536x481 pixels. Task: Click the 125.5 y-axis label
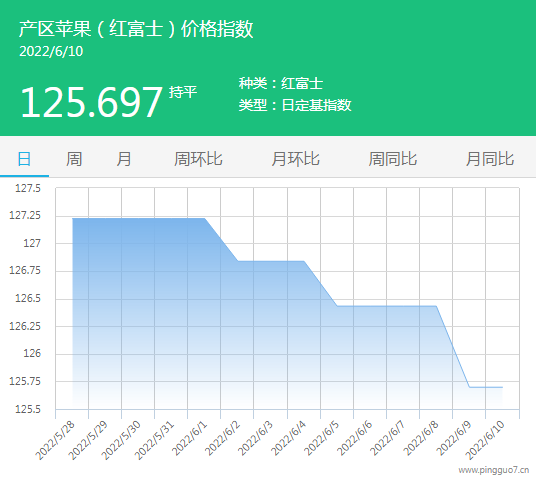[28, 409]
